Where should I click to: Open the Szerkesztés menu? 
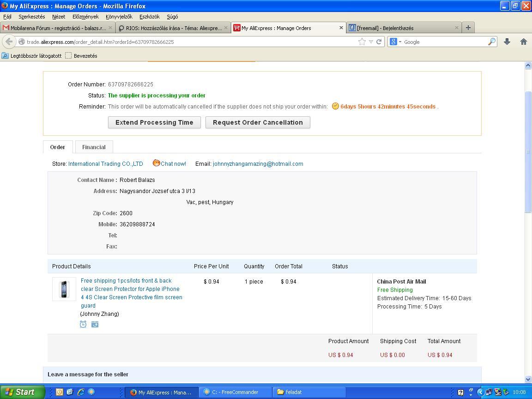click(31, 17)
